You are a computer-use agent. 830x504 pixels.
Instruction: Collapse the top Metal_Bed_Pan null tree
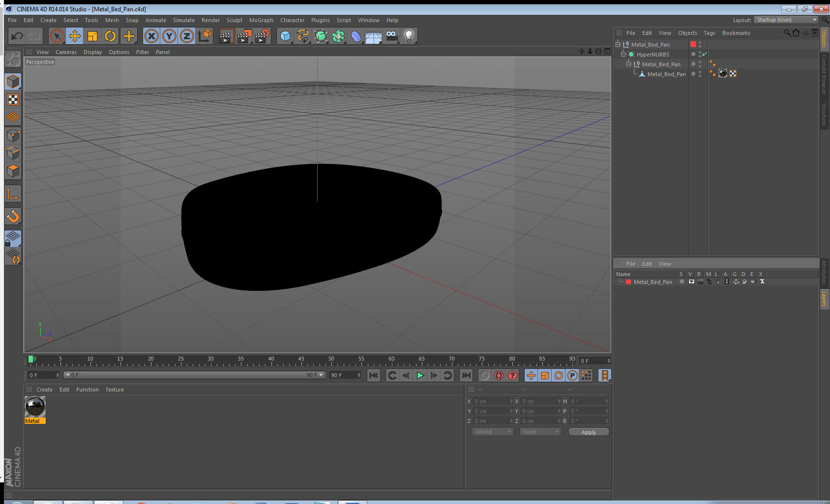coord(618,44)
